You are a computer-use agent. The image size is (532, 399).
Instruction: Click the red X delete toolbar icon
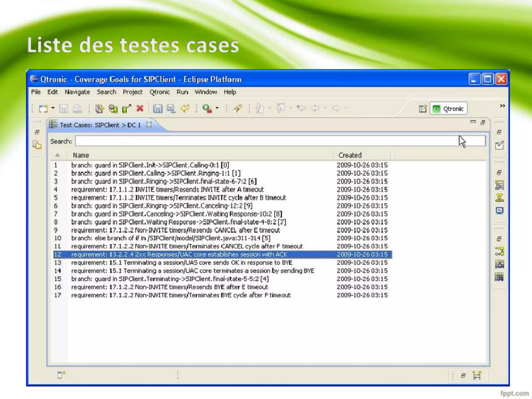140,108
